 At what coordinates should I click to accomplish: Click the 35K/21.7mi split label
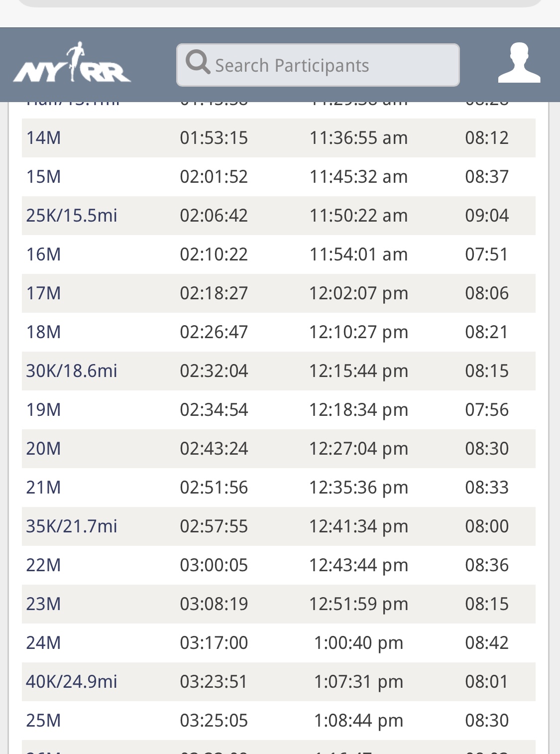pyautogui.click(x=72, y=526)
